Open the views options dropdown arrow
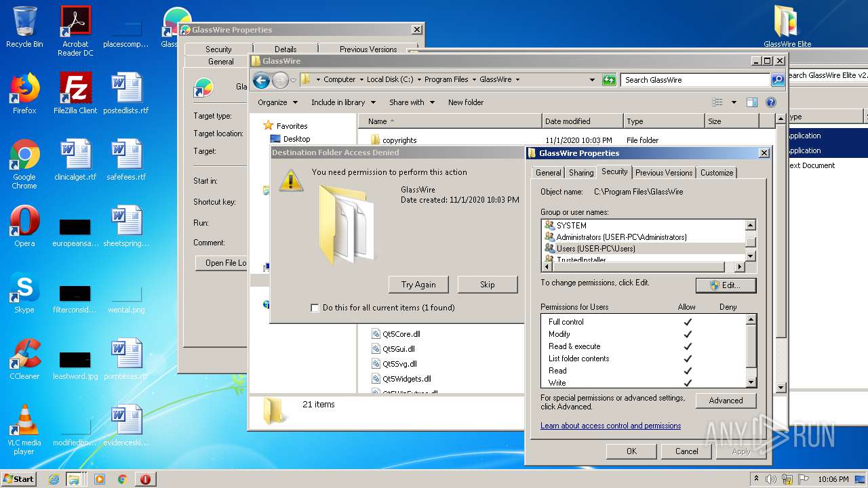The height and width of the screenshot is (488, 868). pyautogui.click(x=734, y=102)
